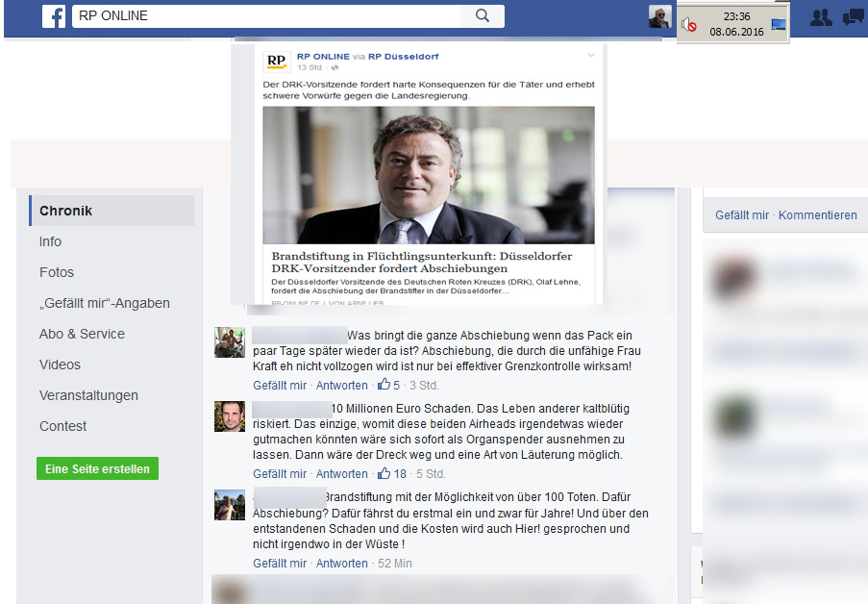The image size is (868, 604).
Task: Click Gefällt mir in the right column
Action: coord(742,215)
